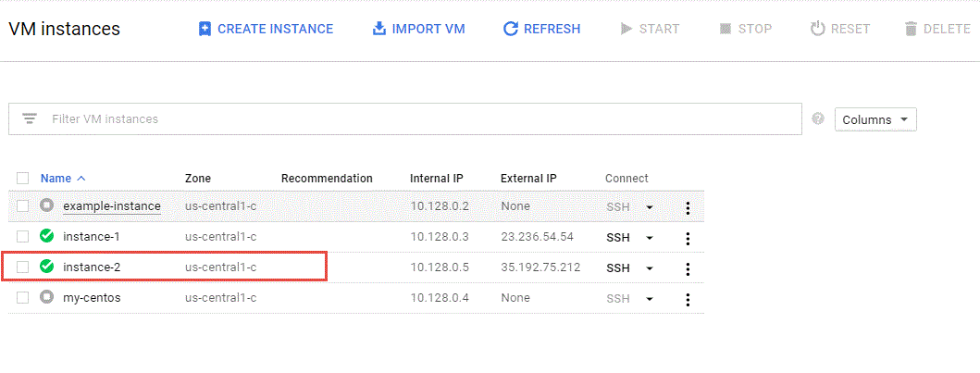Open three-dot menu for instance-1

[x=688, y=238]
